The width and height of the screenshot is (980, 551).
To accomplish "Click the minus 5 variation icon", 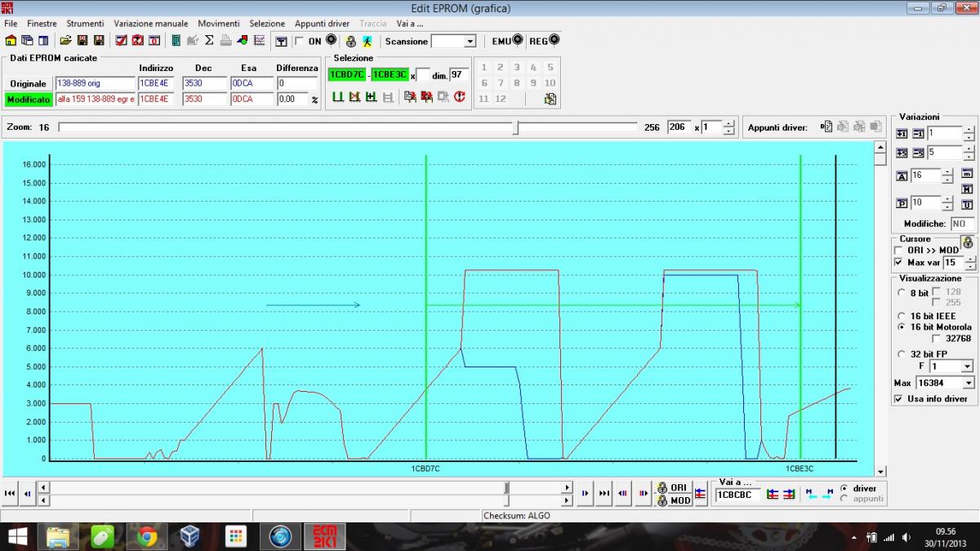I will [918, 153].
